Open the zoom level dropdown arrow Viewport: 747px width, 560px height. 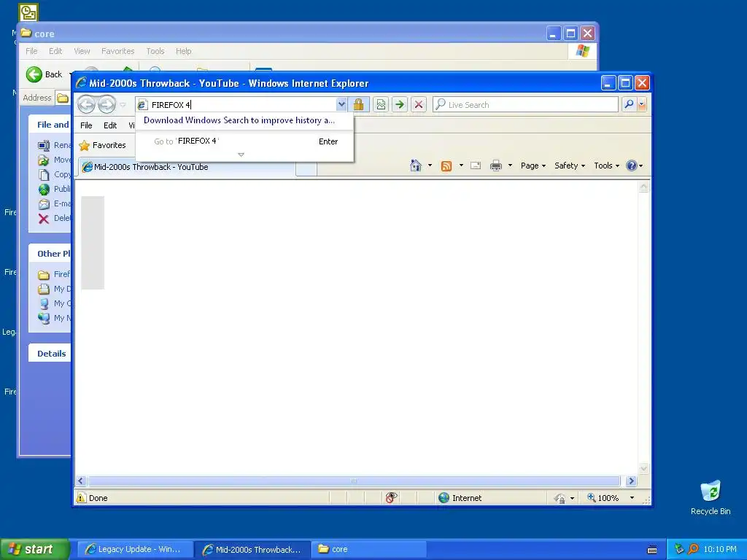pyautogui.click(x=632, y=497)
